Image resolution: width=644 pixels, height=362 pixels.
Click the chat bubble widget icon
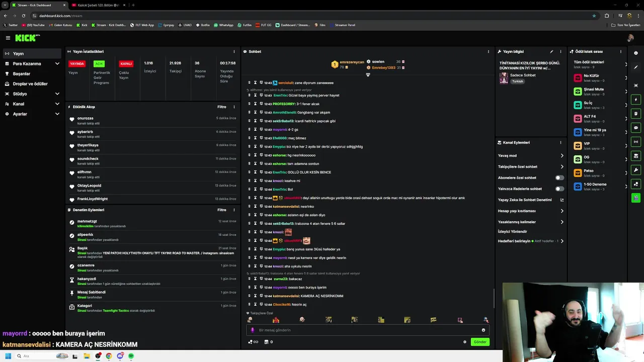click(x=636, y=128)
